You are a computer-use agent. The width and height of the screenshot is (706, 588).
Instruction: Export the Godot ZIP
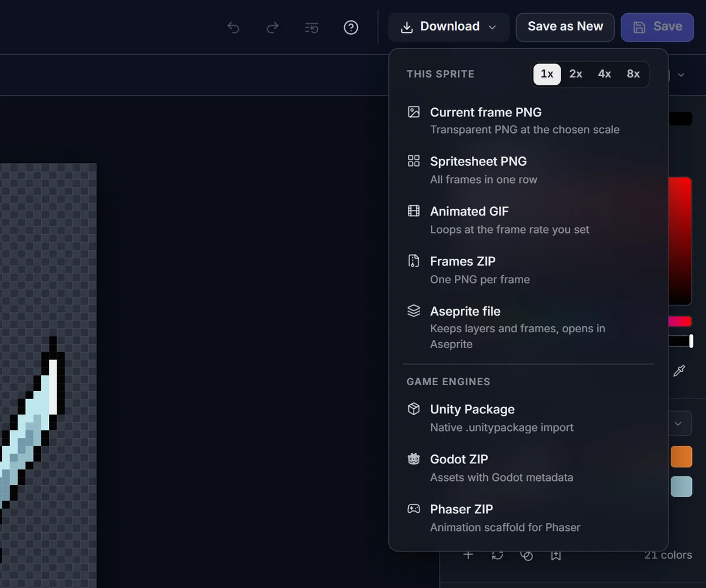coord(528,468)
